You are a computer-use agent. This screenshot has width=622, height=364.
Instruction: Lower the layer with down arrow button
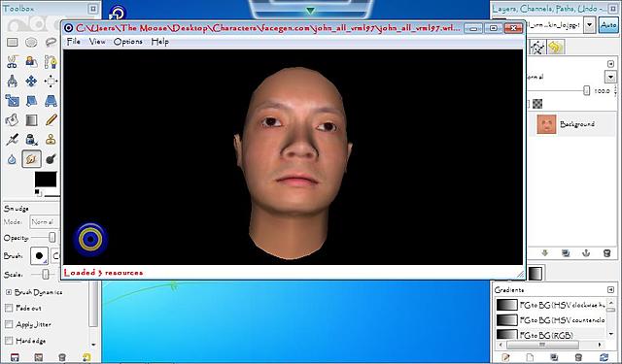[544, 253]
